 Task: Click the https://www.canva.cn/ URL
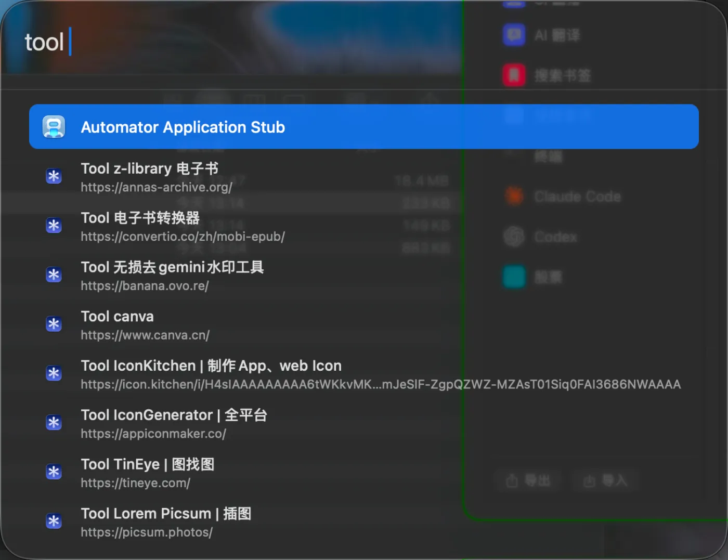(145, 335)
